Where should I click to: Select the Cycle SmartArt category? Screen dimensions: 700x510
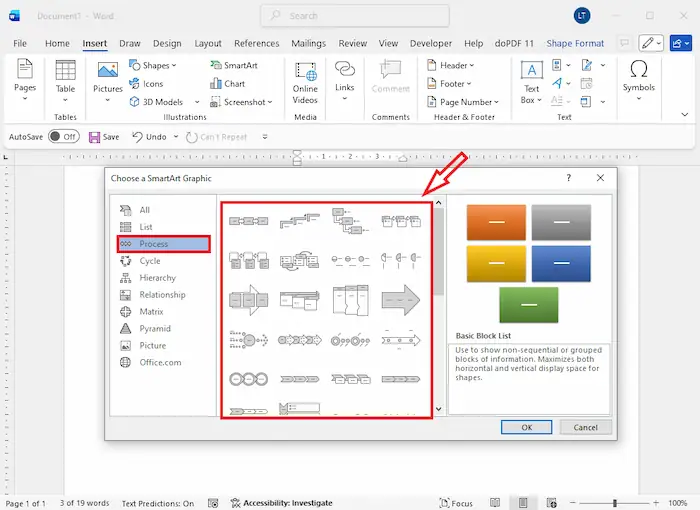tap(149, 261)
